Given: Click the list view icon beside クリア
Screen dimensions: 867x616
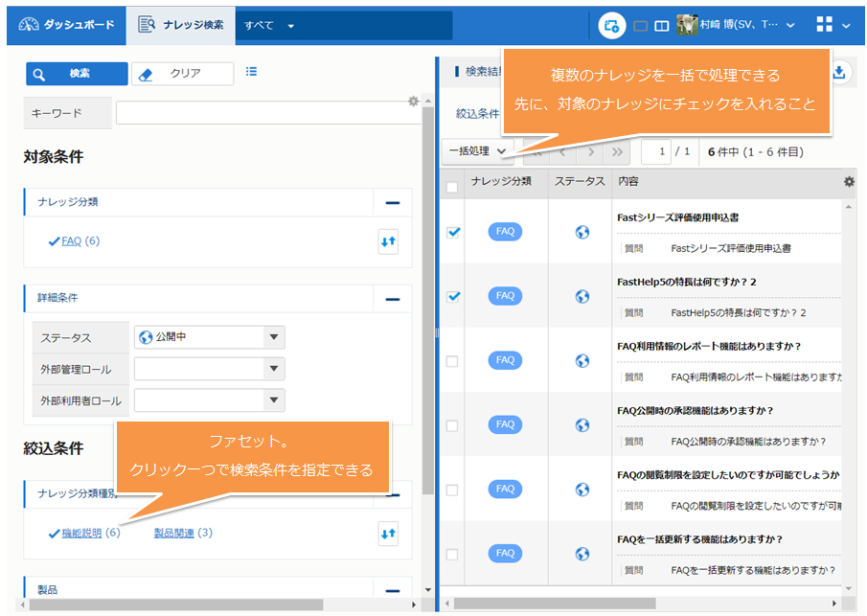Looking at the screenshot, I should [x=251, y=72].
